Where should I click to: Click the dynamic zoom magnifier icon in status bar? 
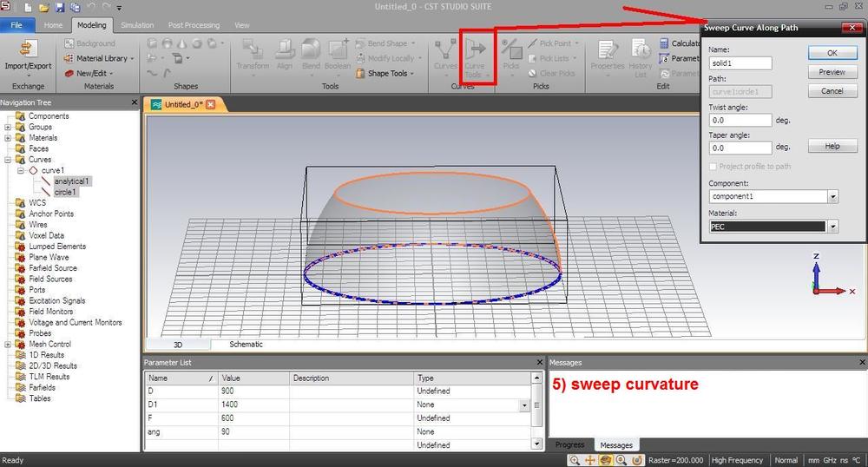(621, 460)
